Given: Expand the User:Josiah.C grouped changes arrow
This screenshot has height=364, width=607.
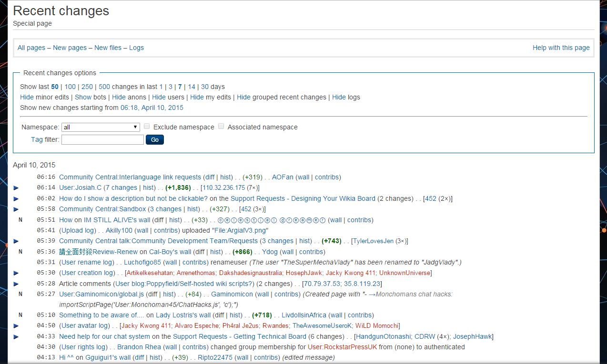Looking at the screenshot, I should (x=16, y=188).
